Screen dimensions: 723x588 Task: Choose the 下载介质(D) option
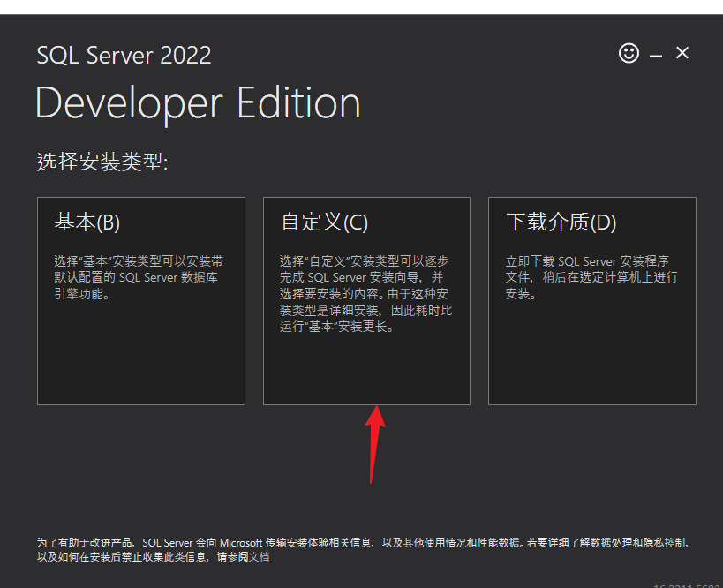coord(592,301)
